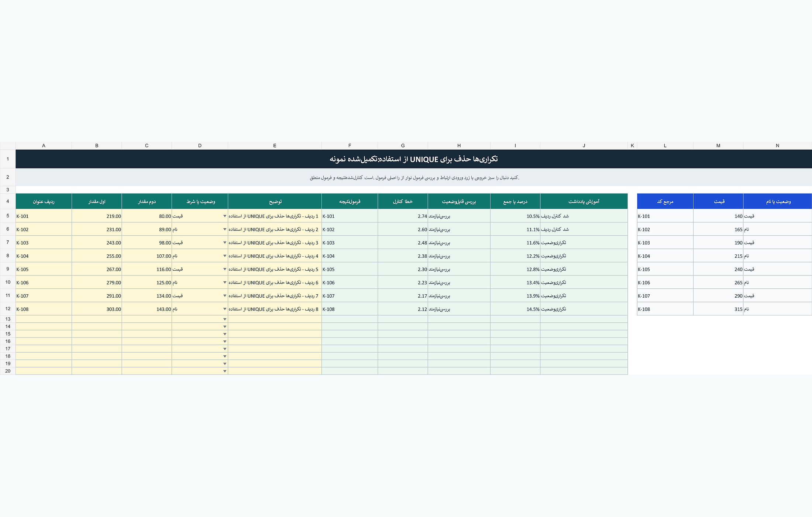
Task: Click empty yellow cell A13
Action: (44, 319)
